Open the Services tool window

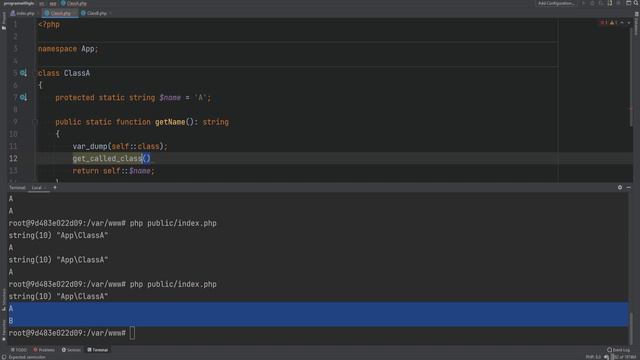click(x=71, y=350)
